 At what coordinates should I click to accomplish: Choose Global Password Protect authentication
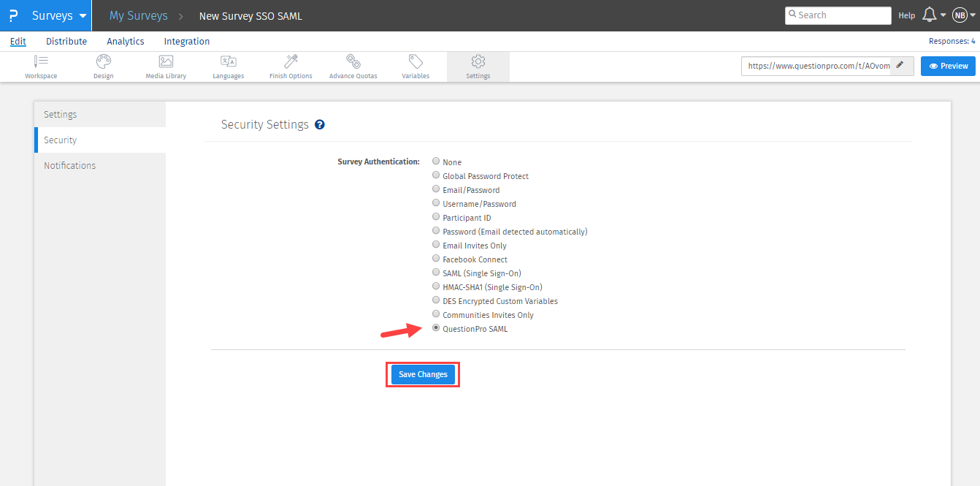click(x=436, y=175)
